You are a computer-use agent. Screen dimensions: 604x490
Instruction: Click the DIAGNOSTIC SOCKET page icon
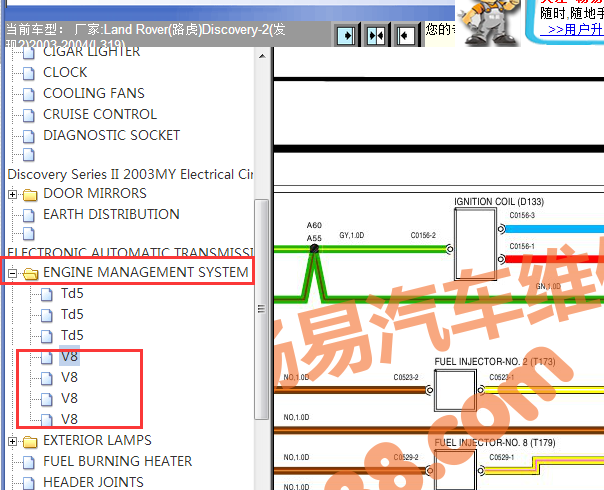click(x=29, y=136)
